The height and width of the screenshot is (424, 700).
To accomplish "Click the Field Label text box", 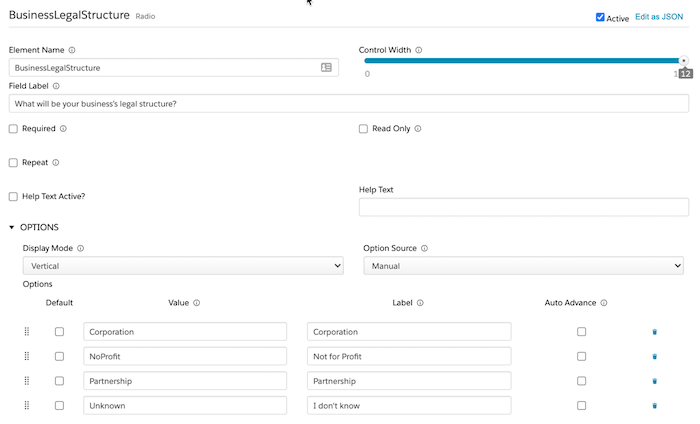I will (348, 104).
